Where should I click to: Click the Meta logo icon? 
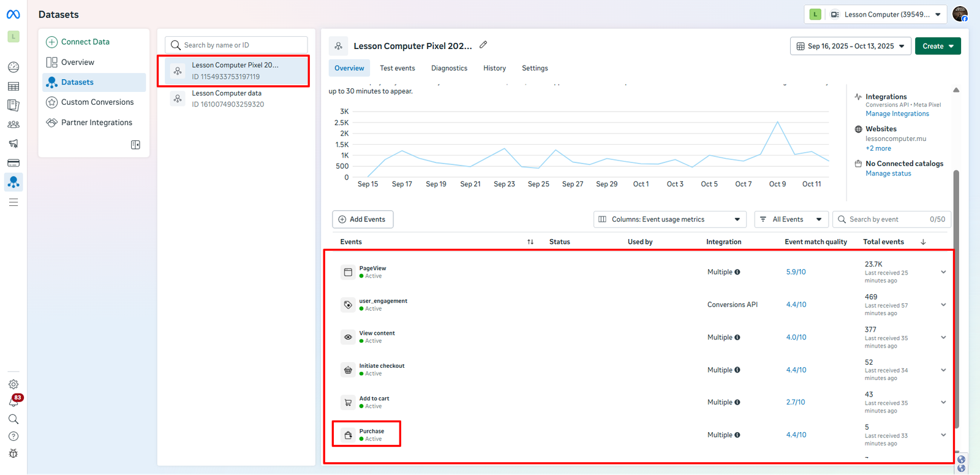(13, 14)
